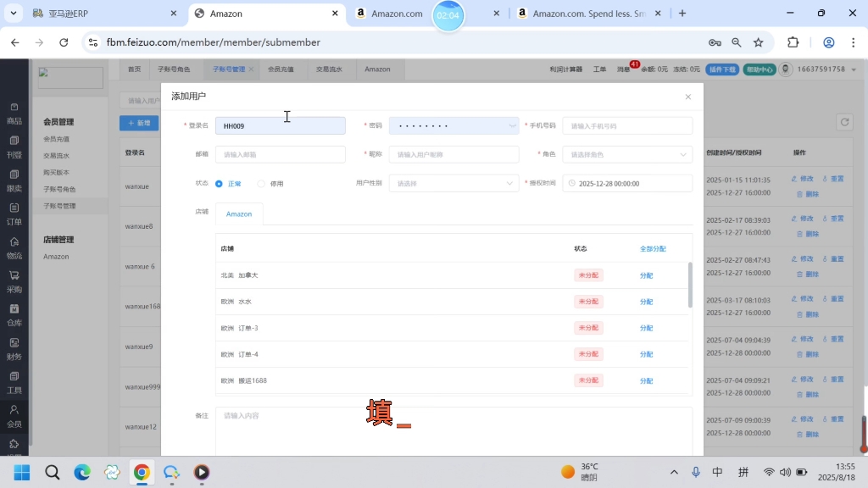Viewport: 868px width, 488px height.
Task: Click 分配 for 北美 加拿大 store
Action: tap(646, 275)
